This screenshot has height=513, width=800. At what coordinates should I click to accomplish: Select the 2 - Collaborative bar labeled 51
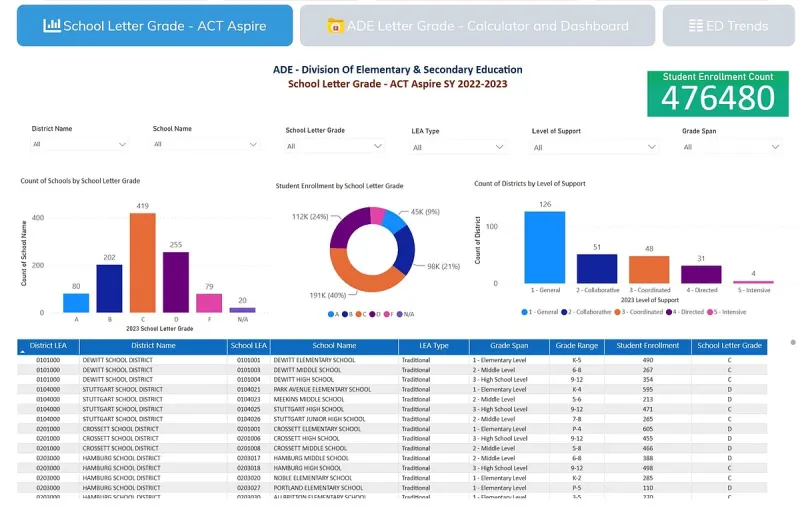click(x=597, y=269)
